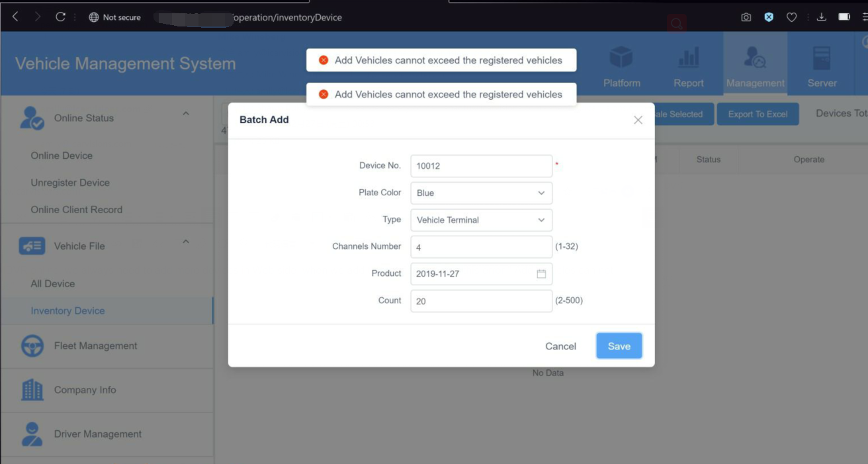This screenshot has width=868, height=464.
Task: Collapse the Vehicle File section chevron
Action: pyautogui.click(x=186, y=242)
